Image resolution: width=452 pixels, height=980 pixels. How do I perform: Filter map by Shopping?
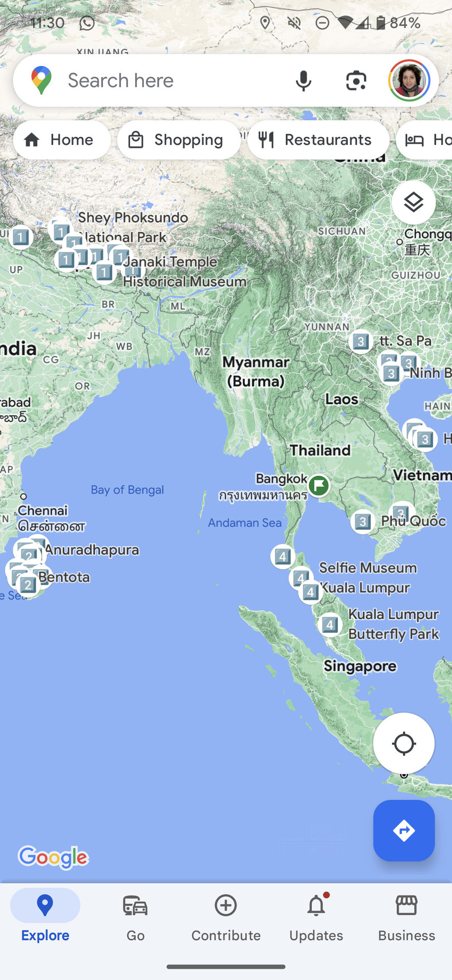(179, 140)
